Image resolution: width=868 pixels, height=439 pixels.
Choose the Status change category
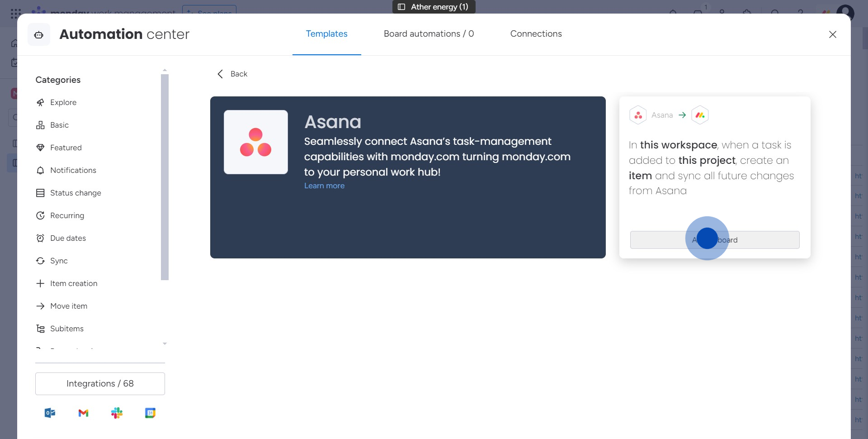point(75,193)
